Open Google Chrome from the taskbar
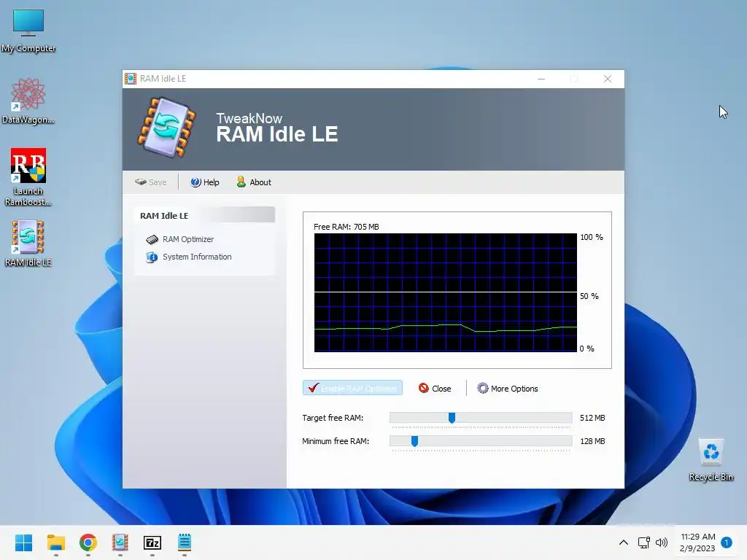Viewport: 747px width, 560px height. 88,542
